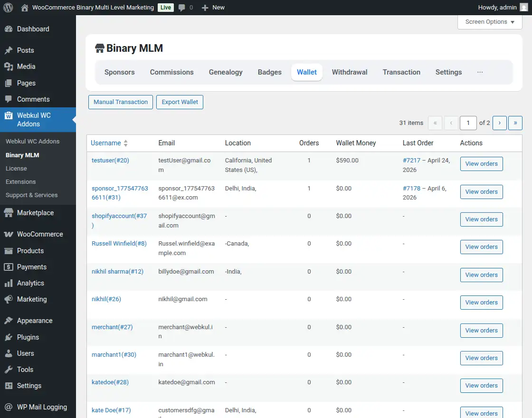Click the Plugins plug icon
The image size is (532, 418).
click(x=9, y=337)
